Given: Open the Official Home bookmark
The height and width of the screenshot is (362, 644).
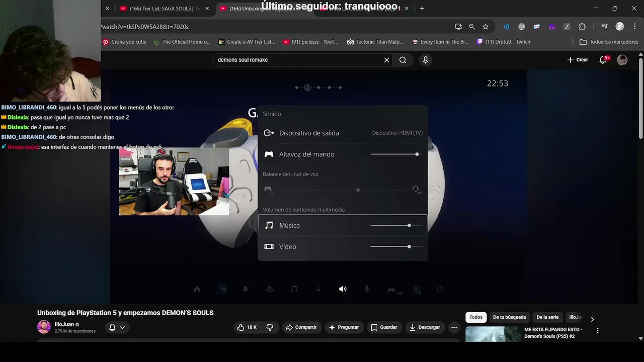Looking at the screenshot, I should [182, 42].
